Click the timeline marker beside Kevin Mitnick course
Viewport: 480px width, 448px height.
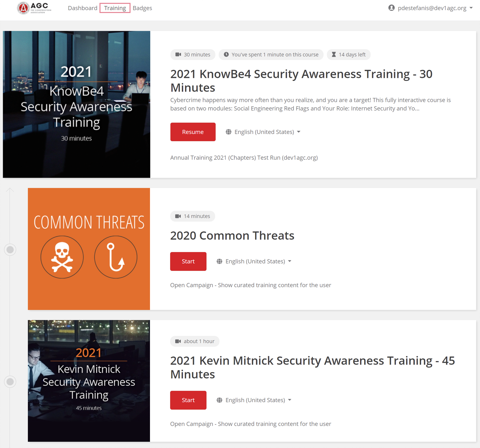[10, 381]
